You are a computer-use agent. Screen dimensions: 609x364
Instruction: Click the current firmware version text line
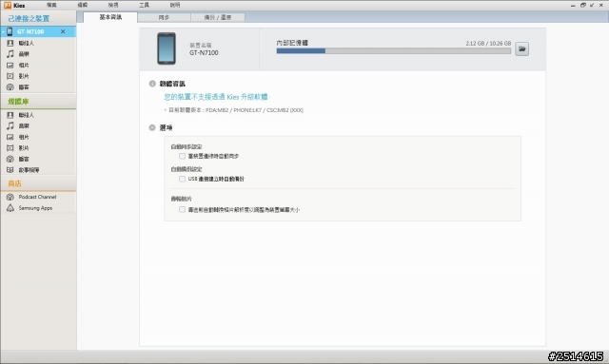click(x=235, y=110)
